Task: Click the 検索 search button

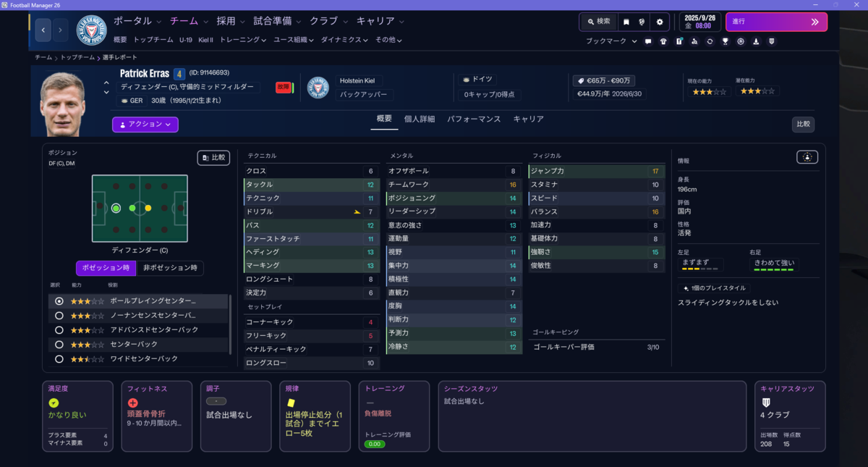Action: [x=599, y=22]
